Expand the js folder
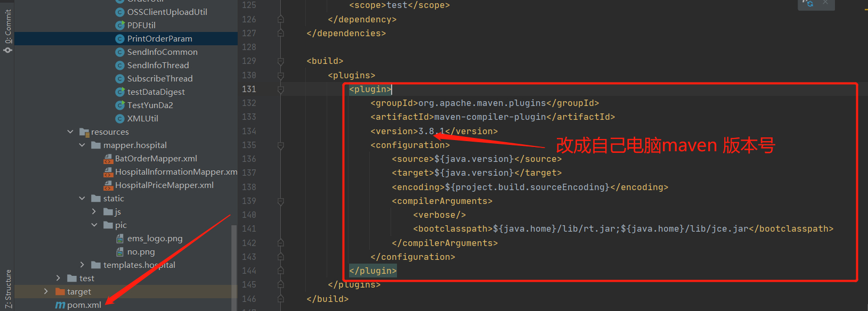The width and height of the screenshot is (868, 311). point(94,211)
